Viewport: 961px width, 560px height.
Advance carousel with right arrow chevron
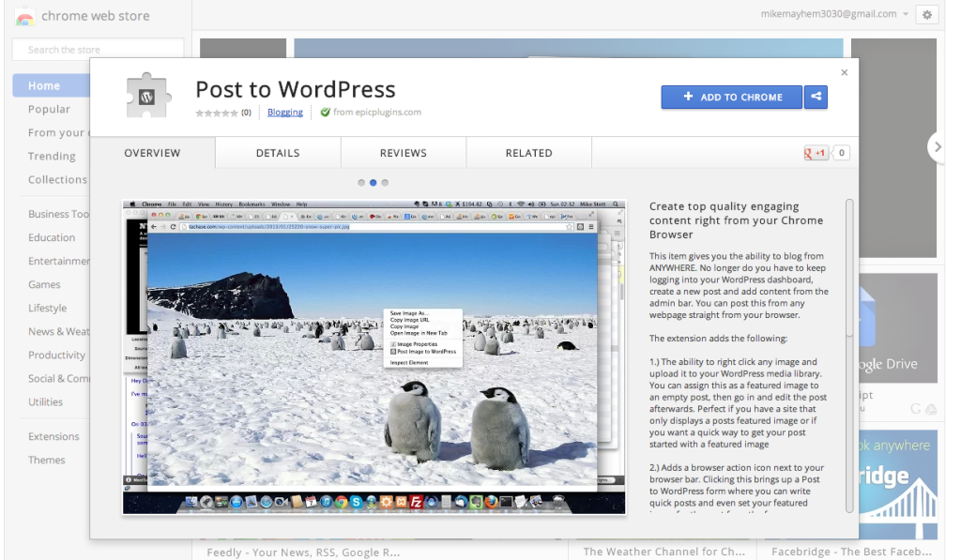pos(938,147)
